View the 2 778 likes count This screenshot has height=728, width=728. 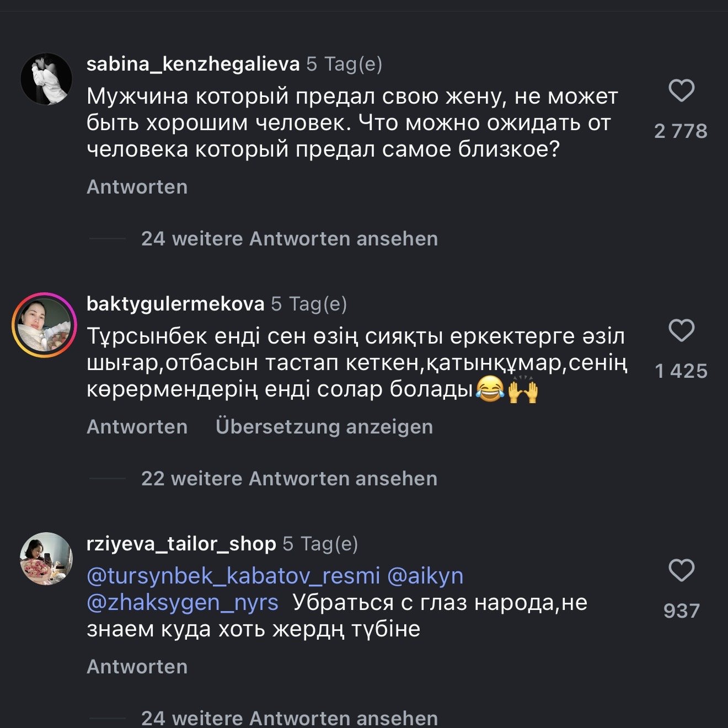coord(681,131)
